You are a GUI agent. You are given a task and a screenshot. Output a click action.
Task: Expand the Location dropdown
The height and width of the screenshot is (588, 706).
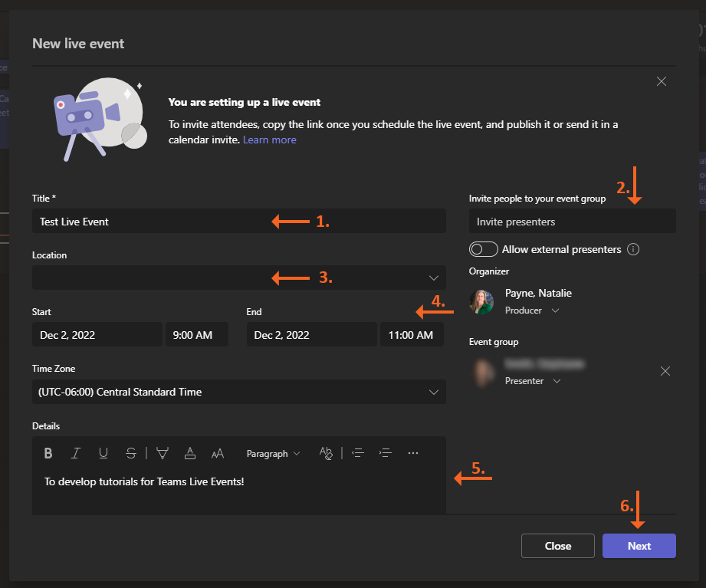pos(434,278)
